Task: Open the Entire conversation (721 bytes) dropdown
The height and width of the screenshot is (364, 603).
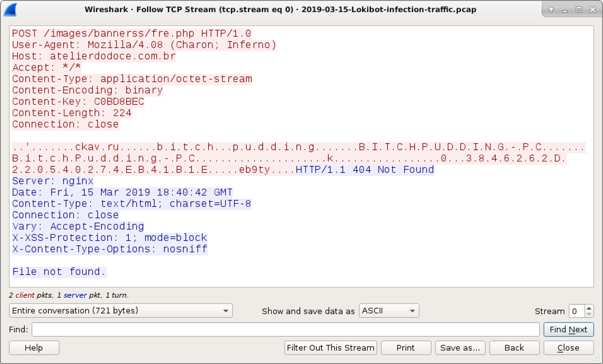Action: tap(120, 310)
